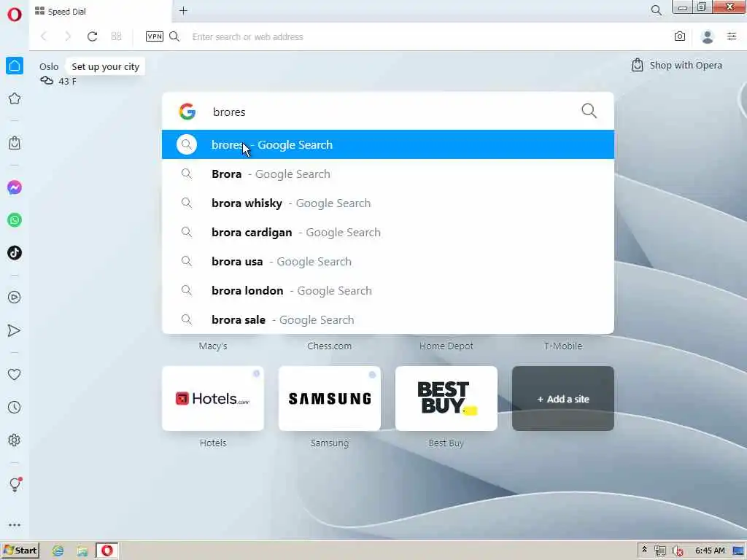Click the 6:45 AM system clock
The height and width of the screenshot is (560, 747).
click(x=710, y=551)
